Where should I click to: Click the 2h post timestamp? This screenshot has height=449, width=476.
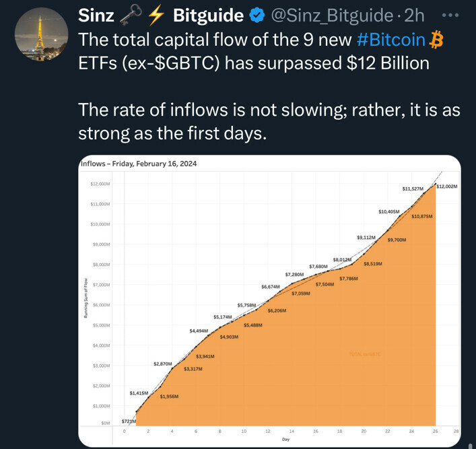pyautogui.click(x=412, y=15)
